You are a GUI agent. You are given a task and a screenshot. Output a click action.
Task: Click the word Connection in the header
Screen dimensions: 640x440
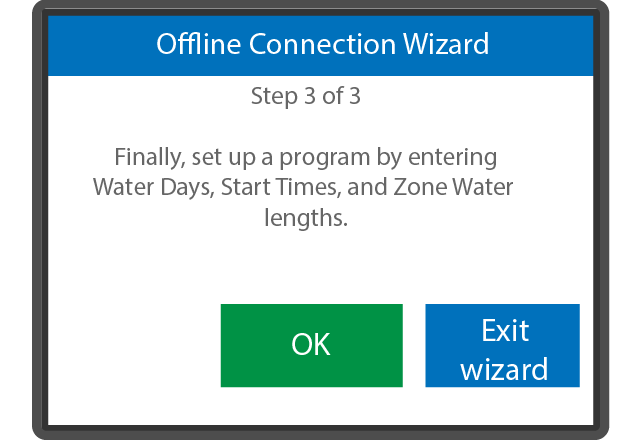coord(322,44)
